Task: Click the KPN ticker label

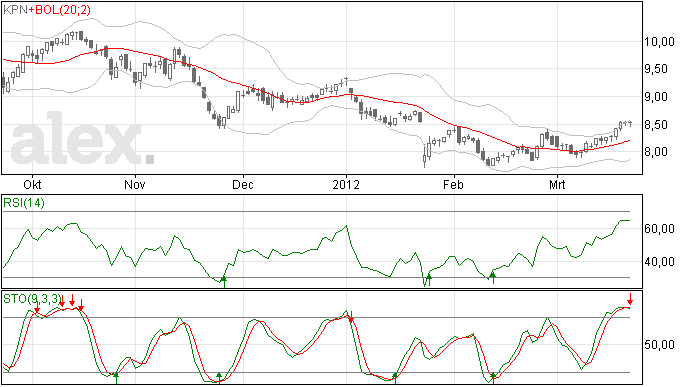Action: point(16,10)
